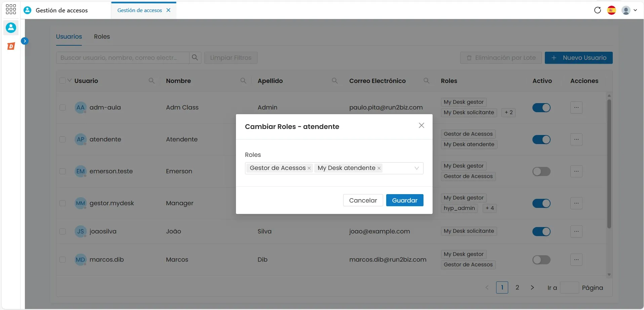This screenshot has height=310, width=644.
Task: Open the orange D app in sidebar
Action: point(11,46)
